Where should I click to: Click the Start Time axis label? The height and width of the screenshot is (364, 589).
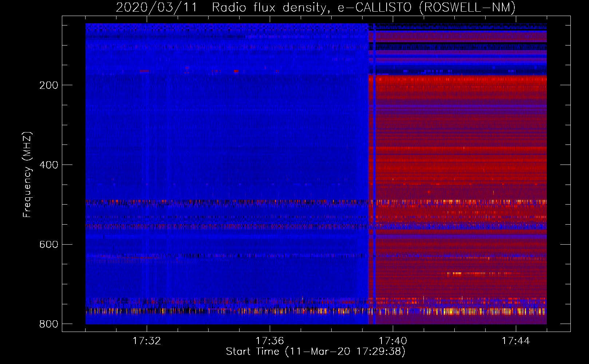tap(316, 352)
